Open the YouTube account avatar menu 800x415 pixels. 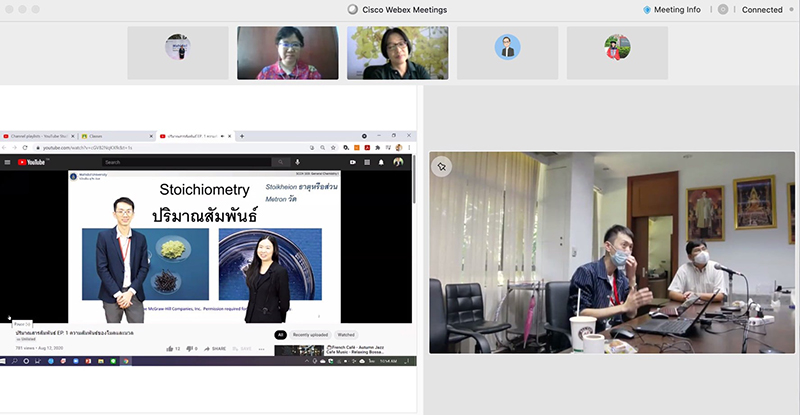click(398, 162)
